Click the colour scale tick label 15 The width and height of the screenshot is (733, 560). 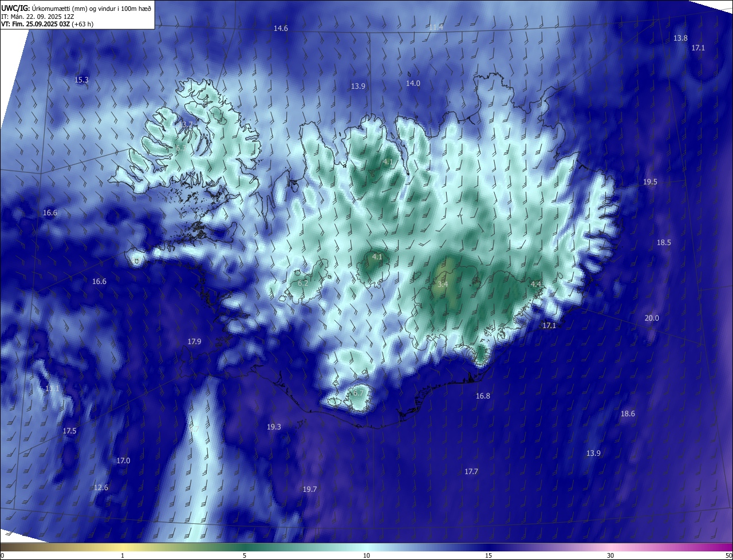click(x=488, y=555)
